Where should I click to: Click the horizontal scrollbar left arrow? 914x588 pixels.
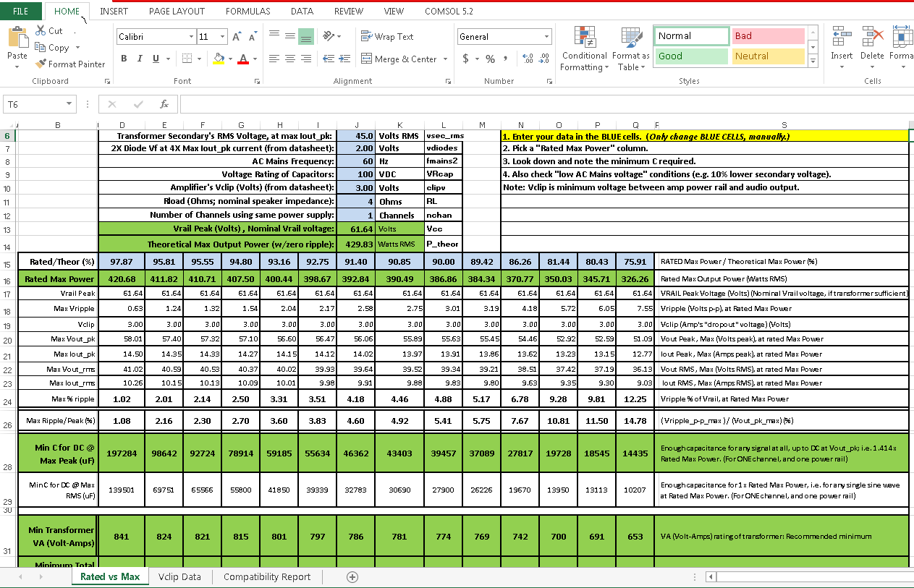pos(711,576)
